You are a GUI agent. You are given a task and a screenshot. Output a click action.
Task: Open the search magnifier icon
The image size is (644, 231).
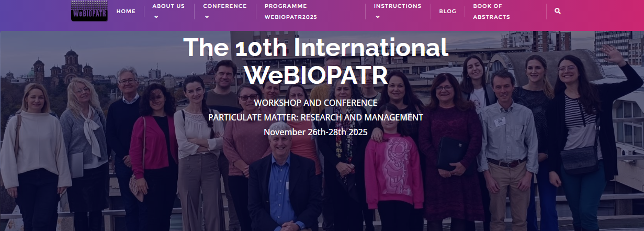tap(557, 11)
